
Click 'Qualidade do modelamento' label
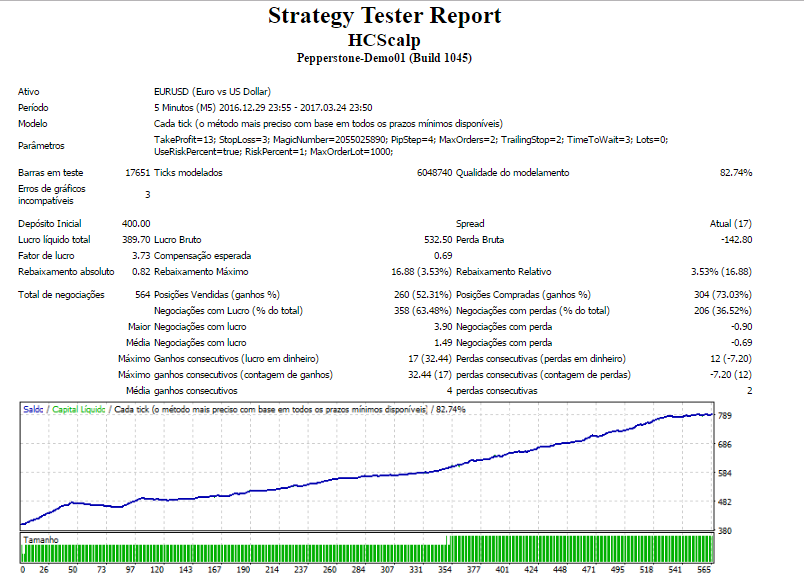(513, 173)
